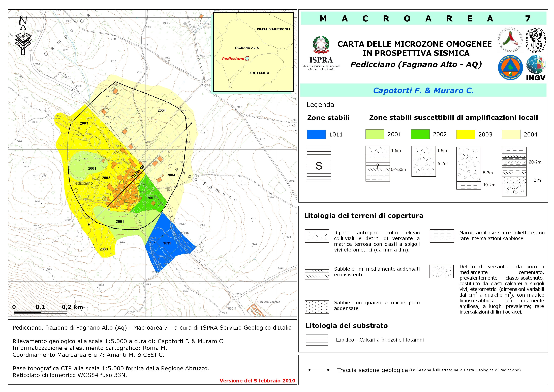Click the Pedicciano marker in inset map
The width and height of the screenshot is (554, 392).
pyautogui.click(x=247, y=58)
